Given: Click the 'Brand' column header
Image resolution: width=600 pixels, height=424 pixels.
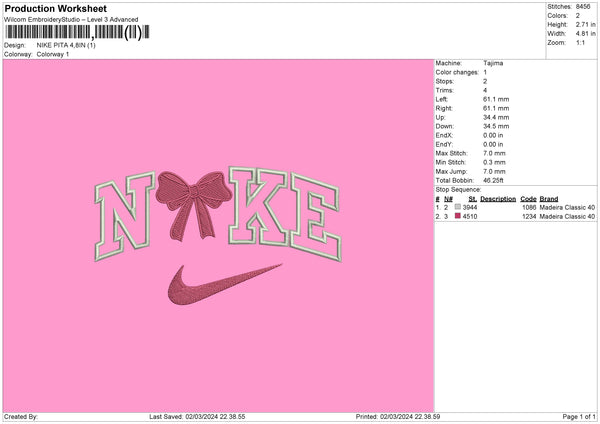Looking at the screenshot, I should click(549, 199).
